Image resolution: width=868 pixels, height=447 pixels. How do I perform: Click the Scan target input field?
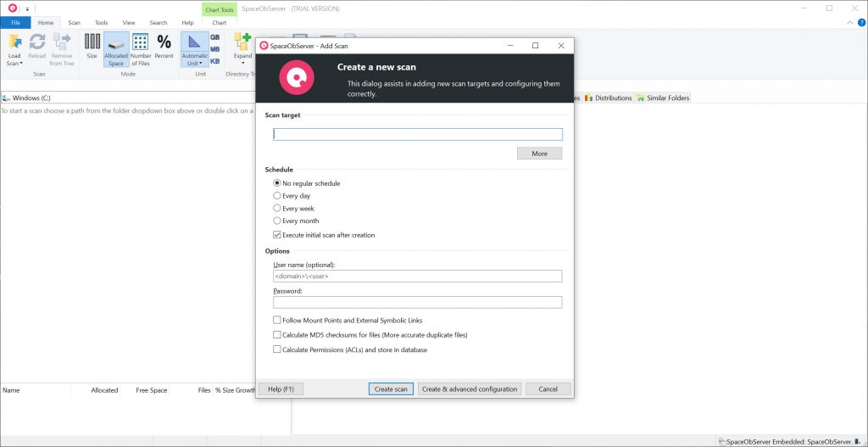tap(417, 134)
